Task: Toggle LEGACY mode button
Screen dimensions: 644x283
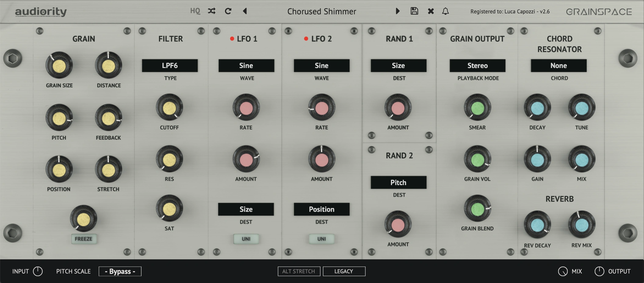Action: pos(344,271)
